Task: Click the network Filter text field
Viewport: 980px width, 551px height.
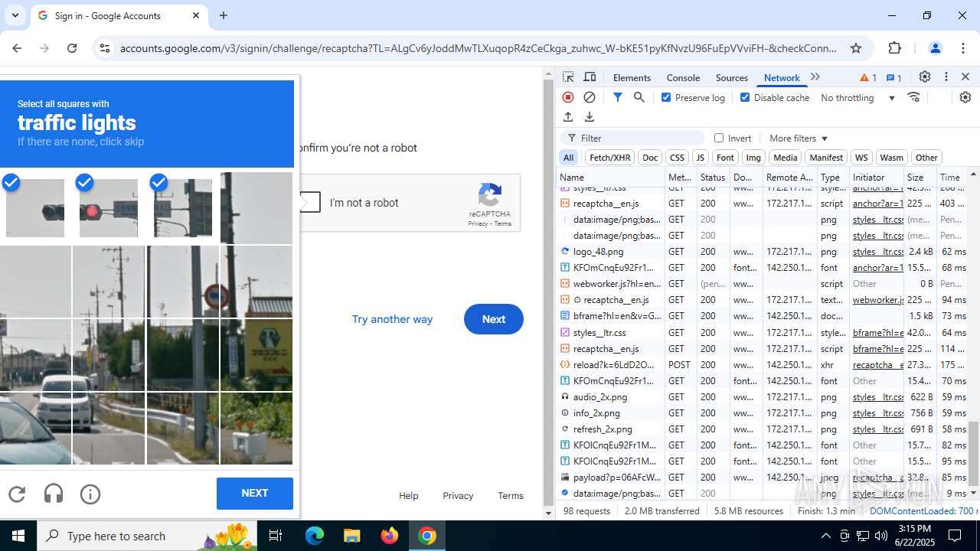Action: click(x=632, y=138)
